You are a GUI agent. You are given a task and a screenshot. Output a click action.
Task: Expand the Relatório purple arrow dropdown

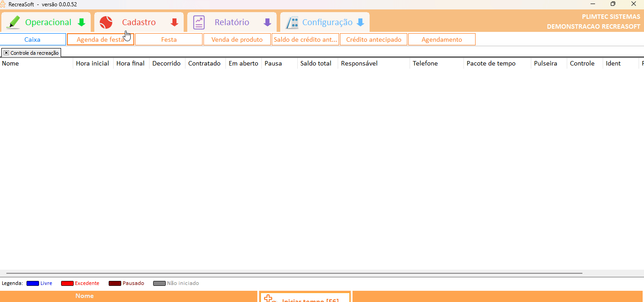tap(267, 22)
